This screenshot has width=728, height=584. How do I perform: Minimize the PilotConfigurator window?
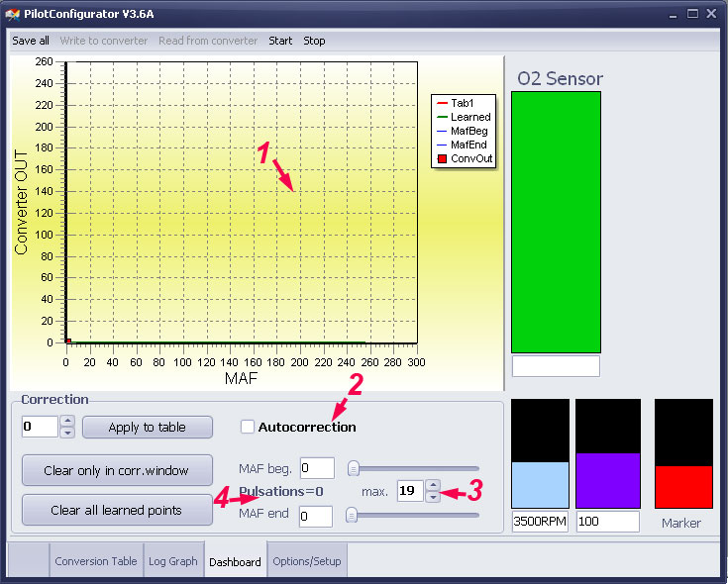(674, 15)
